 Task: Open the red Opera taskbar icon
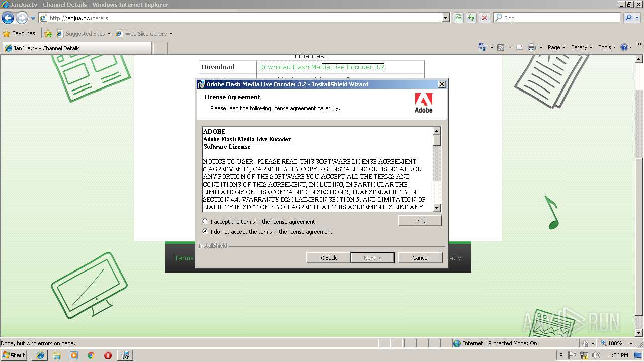[x=108, y=355]
